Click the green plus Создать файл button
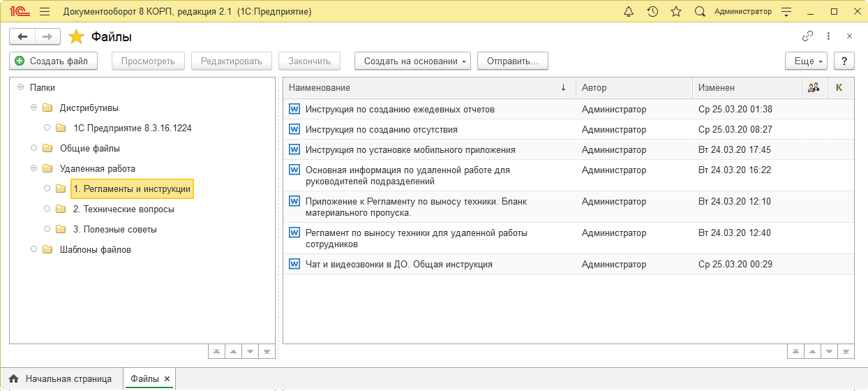The width and height of the screenshot is (868, 391). pos(53,61)
